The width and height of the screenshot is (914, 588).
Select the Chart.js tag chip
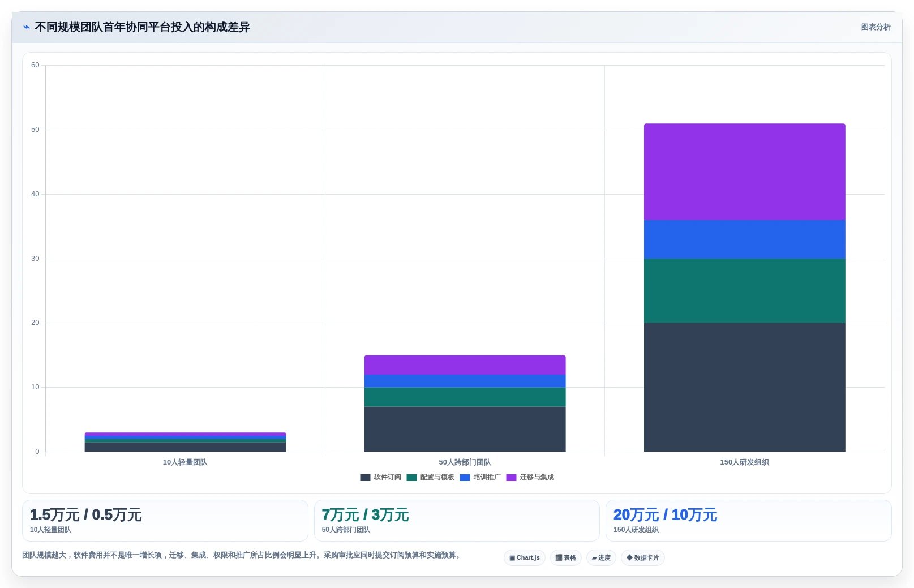[525, 558]
